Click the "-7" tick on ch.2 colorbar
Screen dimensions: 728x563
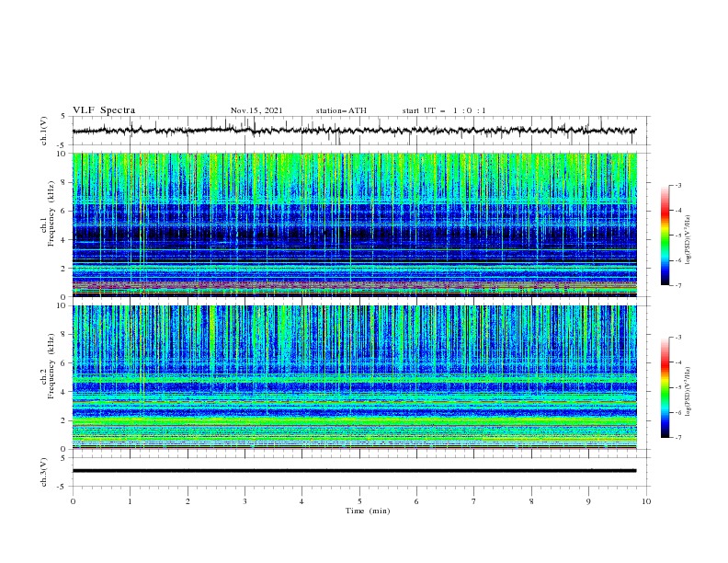tap(678, 438)
